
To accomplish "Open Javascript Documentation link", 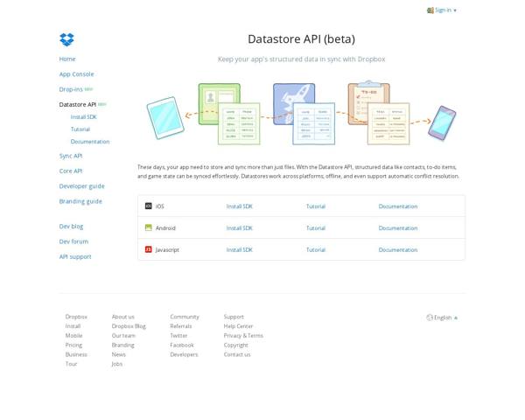I will [x=398, y=250].
